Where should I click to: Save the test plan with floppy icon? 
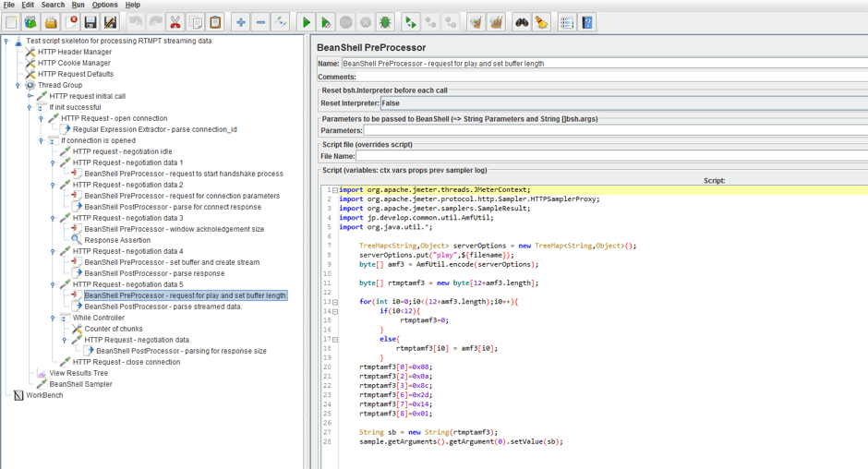(x=90, y=23)
